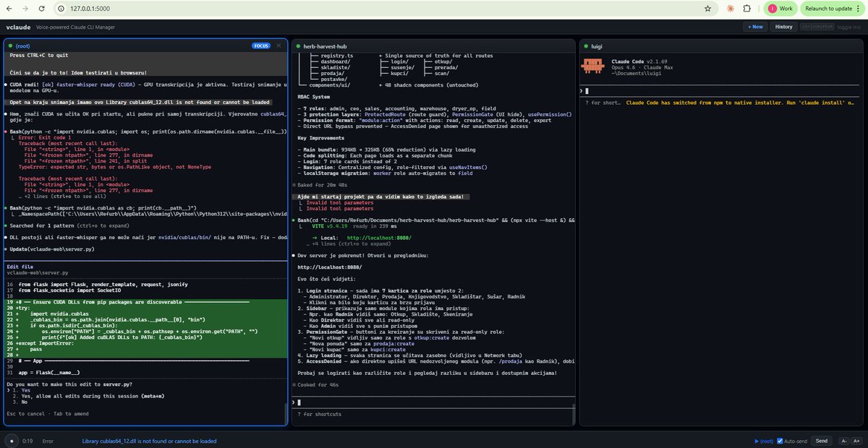This screenshot has height=448, width=868.
Task: Click the prompt input in luigi terminal
Action: [x=720, y=91]
